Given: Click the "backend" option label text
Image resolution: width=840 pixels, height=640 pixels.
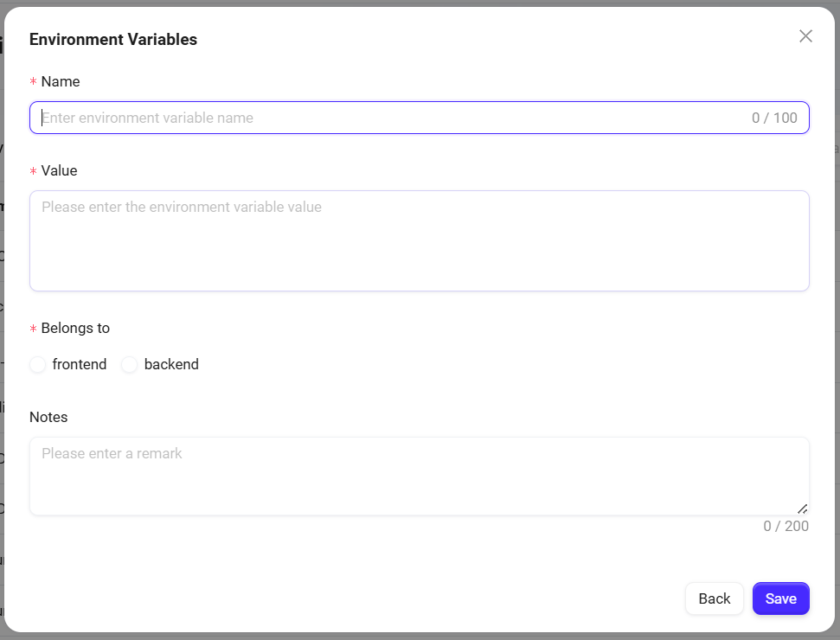Looking at the screenshot, I should (171, 365).
